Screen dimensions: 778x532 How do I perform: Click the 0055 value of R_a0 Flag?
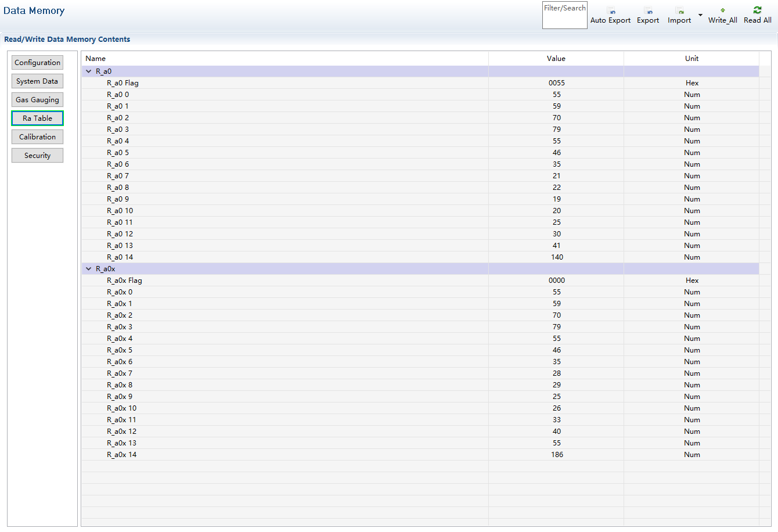pos(557,83)
